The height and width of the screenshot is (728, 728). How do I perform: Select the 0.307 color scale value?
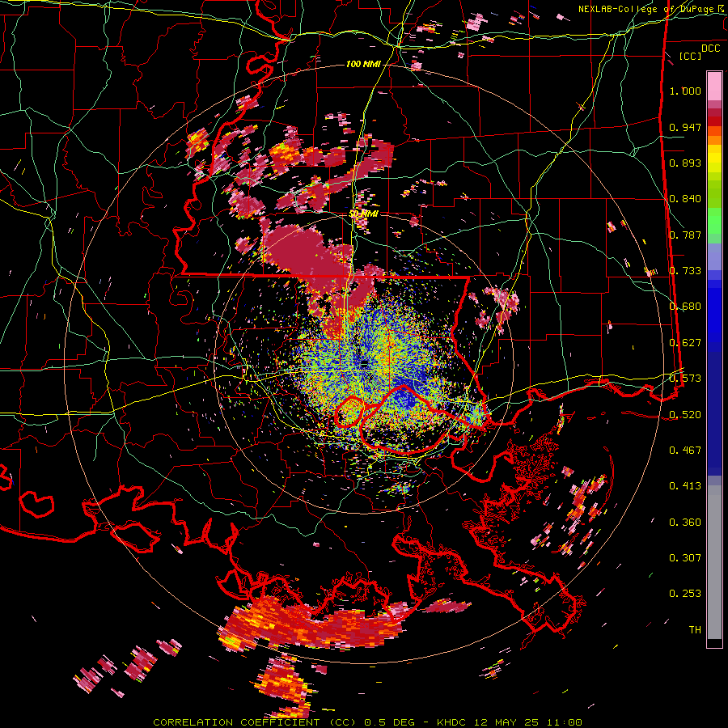pyautogui.click(x=685, y=558)
